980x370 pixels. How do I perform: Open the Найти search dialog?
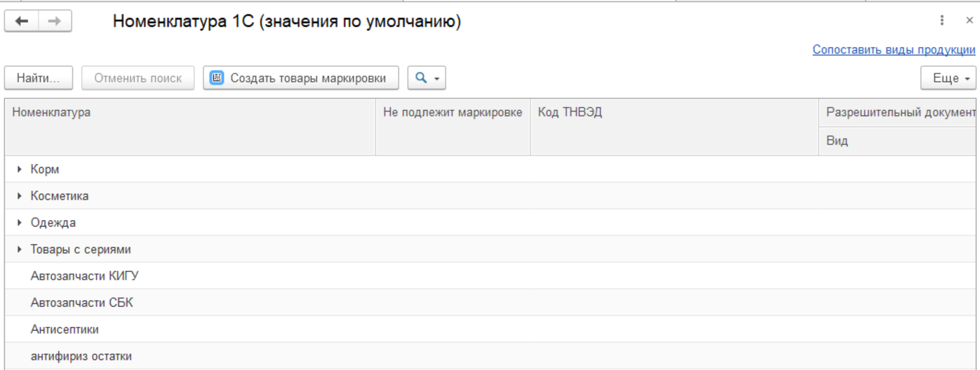(x=38, y=78)
